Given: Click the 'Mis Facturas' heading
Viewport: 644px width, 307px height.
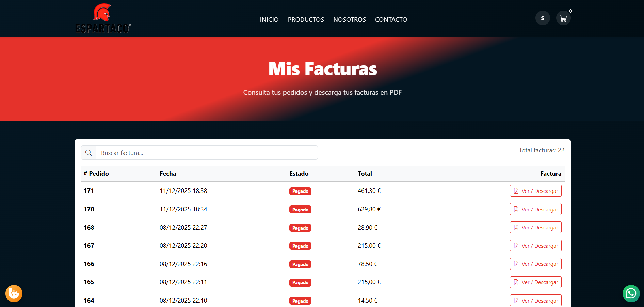Looking at the screenshot, I should click(323, 69).
